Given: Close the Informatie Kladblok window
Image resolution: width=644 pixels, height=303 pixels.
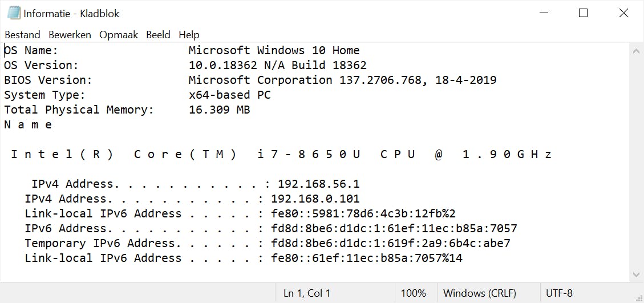Looking at the screenshot, I should [x=623, y=13].
